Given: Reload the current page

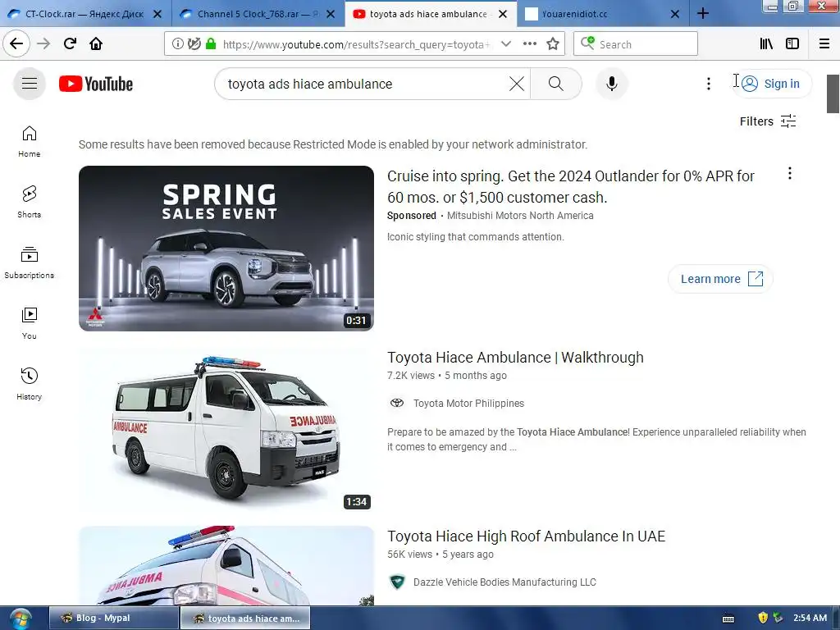Looking at the screenshot, I should [70, 43].
